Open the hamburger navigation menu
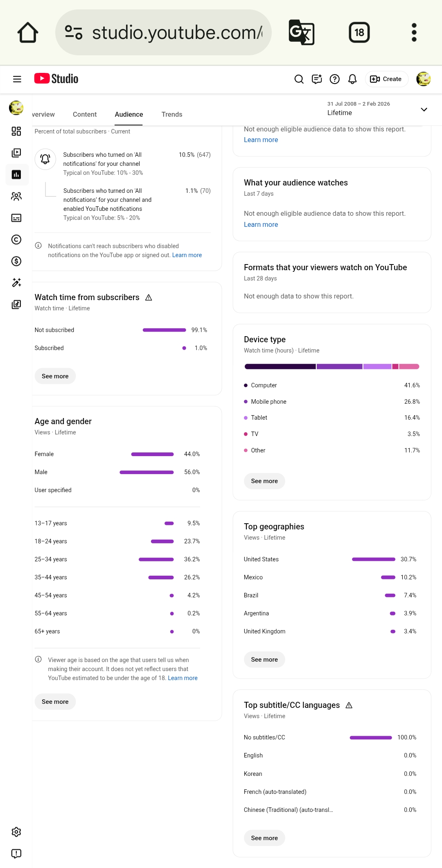The height and width of the screenshot is (868, 442). pos(17,79)
